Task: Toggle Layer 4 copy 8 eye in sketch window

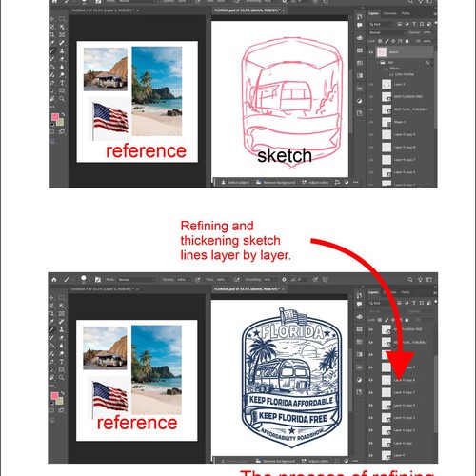Action: (371, 148)
